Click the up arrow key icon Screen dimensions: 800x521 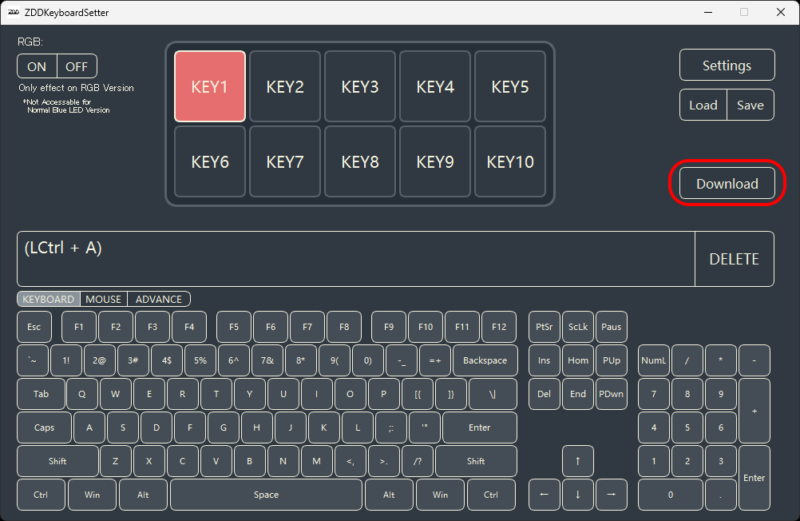tap(577, 461)
